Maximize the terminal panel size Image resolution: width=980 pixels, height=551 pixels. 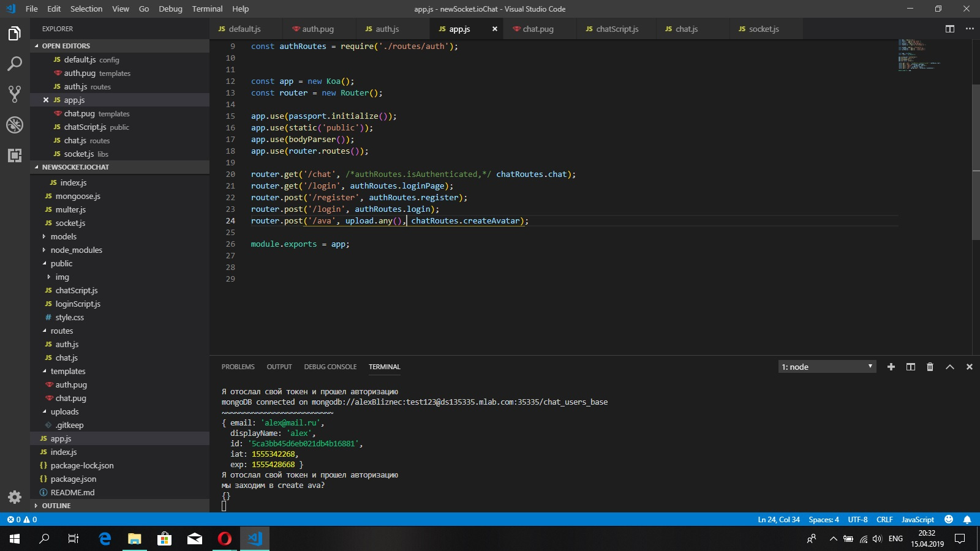pyautogui.click(x=950, y=367)
